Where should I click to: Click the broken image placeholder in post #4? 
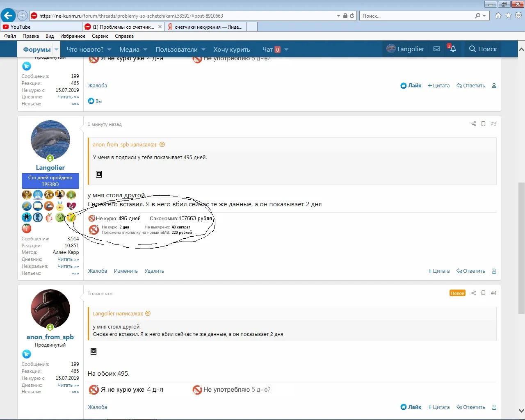(x=94, y=352)
